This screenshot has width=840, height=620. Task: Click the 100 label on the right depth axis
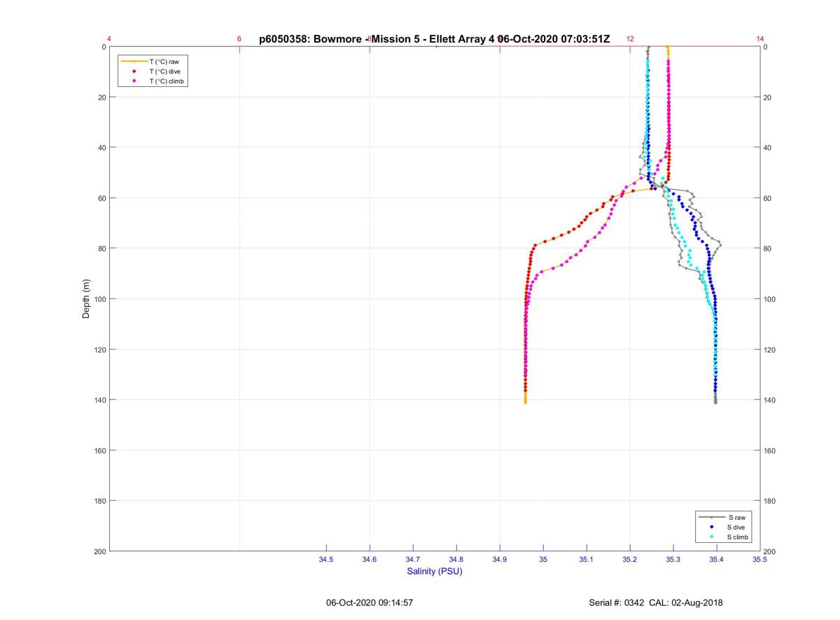tap(770, 299)
